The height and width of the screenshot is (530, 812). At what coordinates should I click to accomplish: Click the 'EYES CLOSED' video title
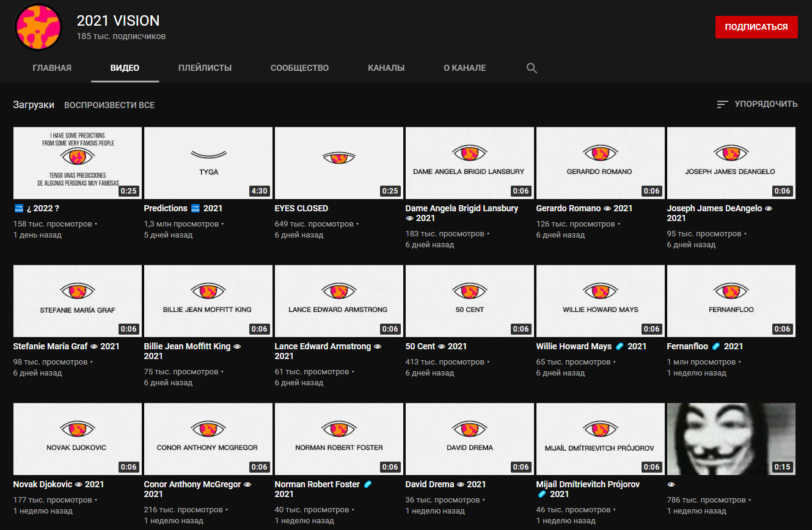pyautogui.click(x=301, y=208)
